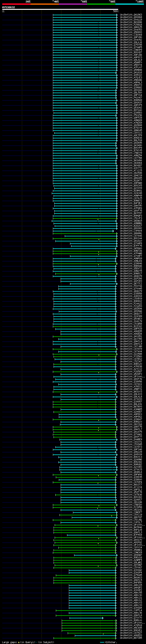Click the cyan ~100% identity legend segment

tap(130, 4)
